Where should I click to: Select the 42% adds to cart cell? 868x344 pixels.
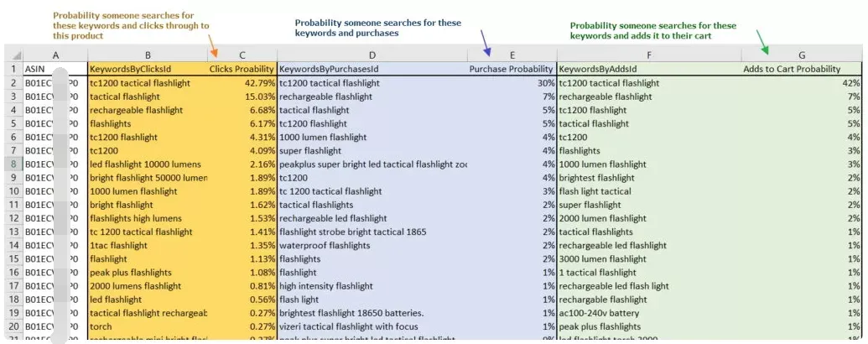click(x=802, y=83)
